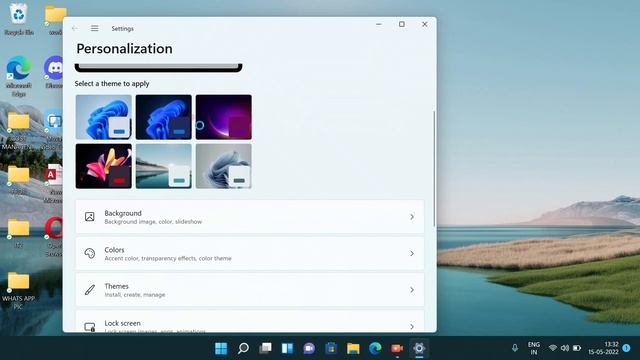Expand the Colors row chevron
640x360 pixels.
tap(412, 253)
